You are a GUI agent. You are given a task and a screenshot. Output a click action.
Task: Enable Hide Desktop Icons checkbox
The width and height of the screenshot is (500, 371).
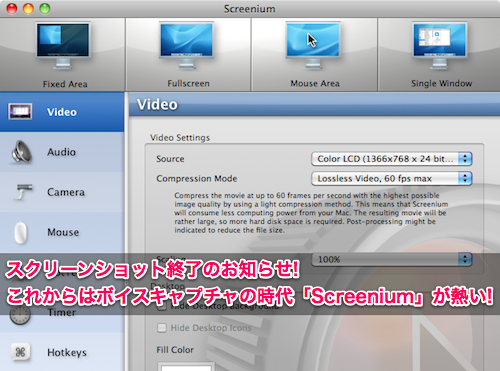(x=162, y=328)
